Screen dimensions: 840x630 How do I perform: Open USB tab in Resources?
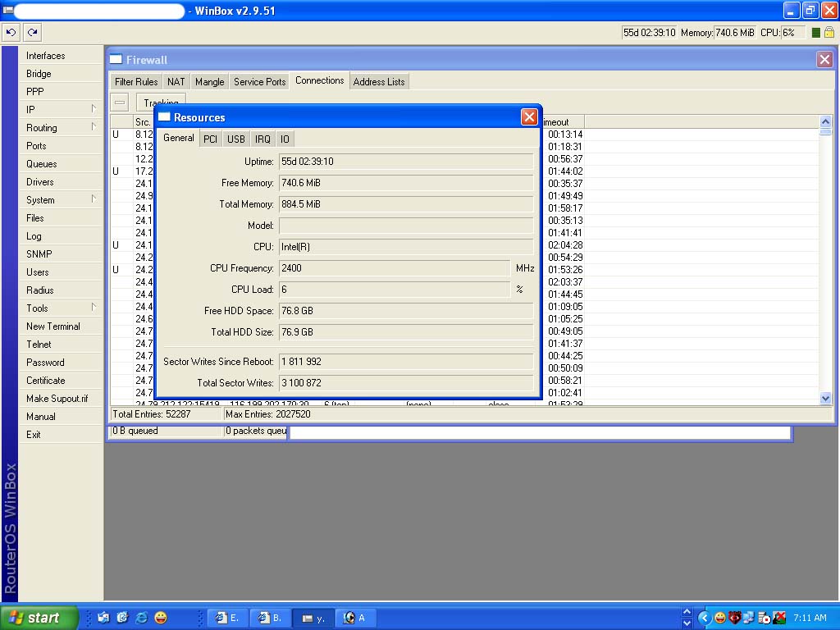click(235, 139)
